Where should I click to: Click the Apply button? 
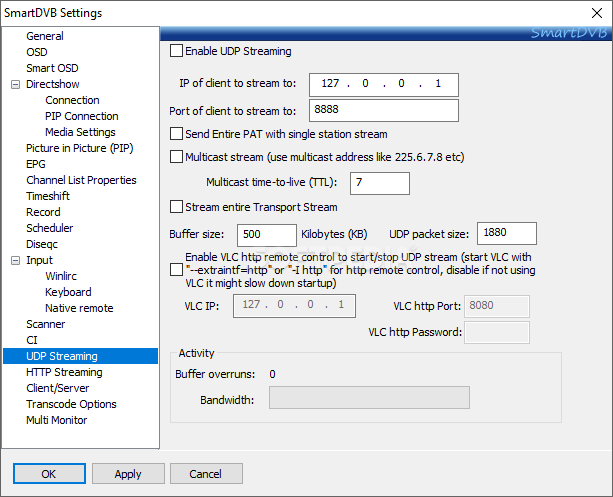coord(128,474)
